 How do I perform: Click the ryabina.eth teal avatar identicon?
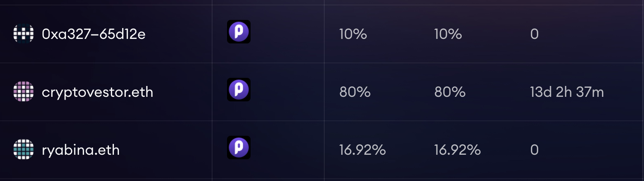pyautogui.click(x=24, y=150)
